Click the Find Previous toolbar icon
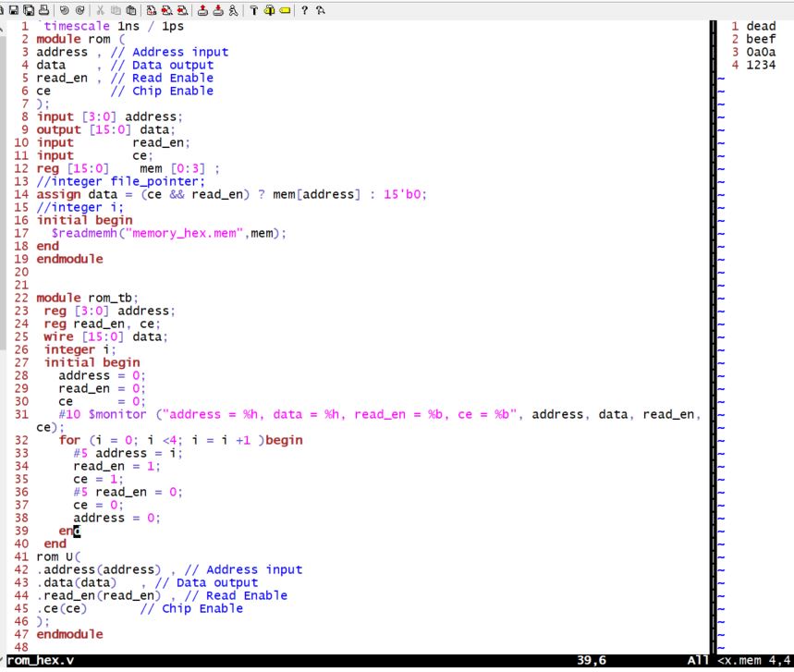 coord(183,9)
